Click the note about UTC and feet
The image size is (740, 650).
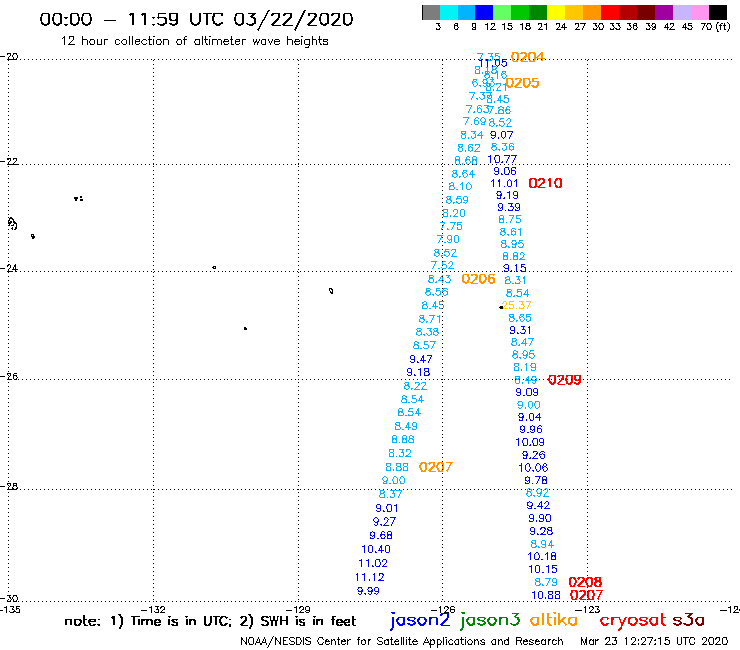210,621
